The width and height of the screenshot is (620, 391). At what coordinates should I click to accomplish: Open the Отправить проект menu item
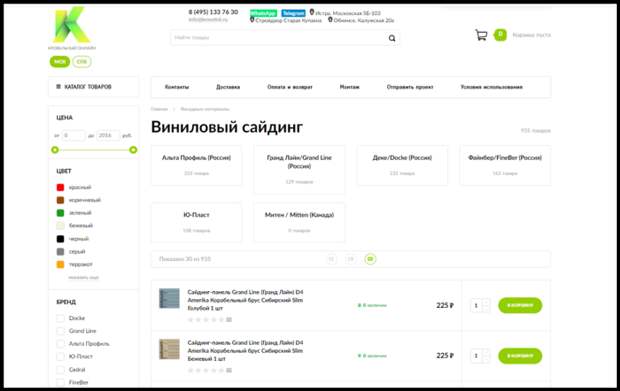click(410, 87)
